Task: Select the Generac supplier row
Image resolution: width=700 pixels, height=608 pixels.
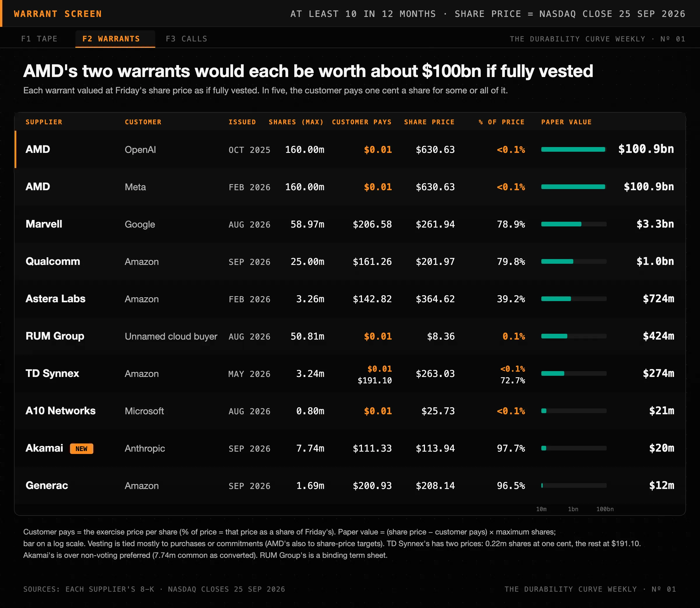Action: coord(350,485)
